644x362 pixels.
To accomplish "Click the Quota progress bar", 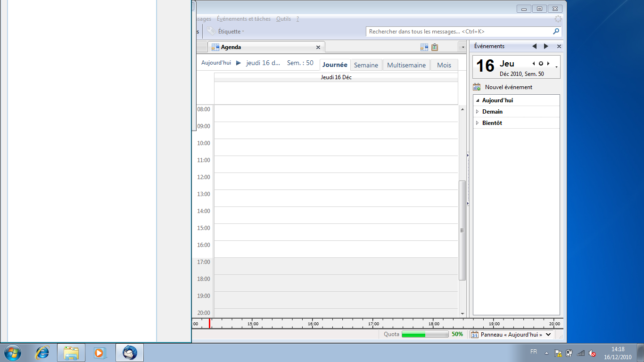I will (x=425, y=335).
